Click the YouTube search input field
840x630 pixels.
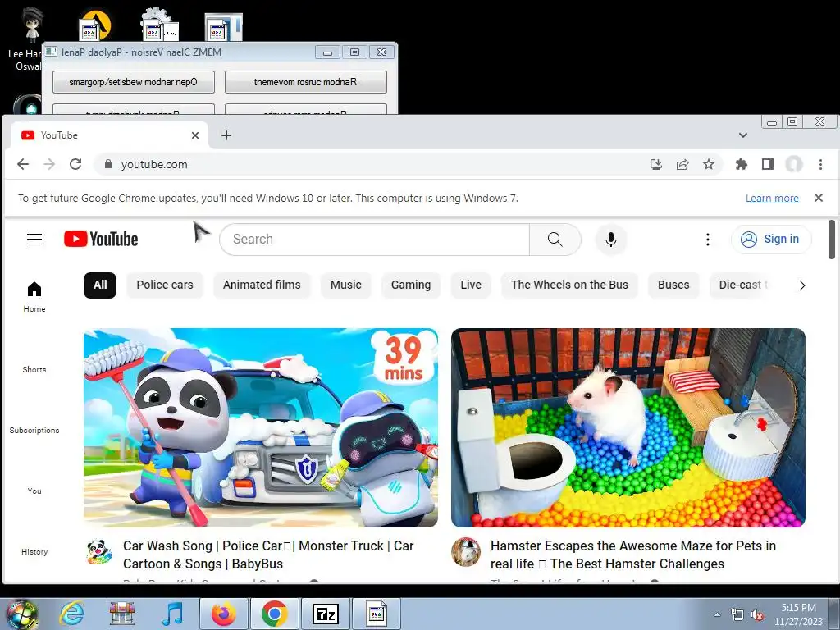(x=374, y=239)
